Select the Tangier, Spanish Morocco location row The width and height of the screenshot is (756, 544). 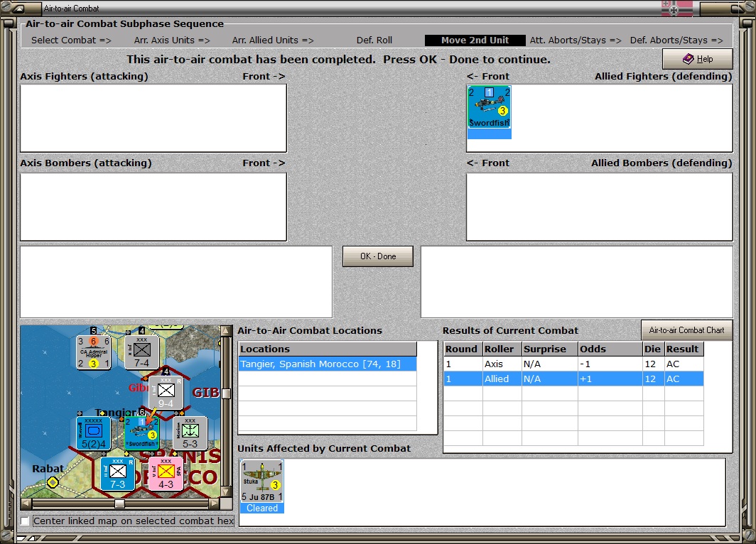328,364
